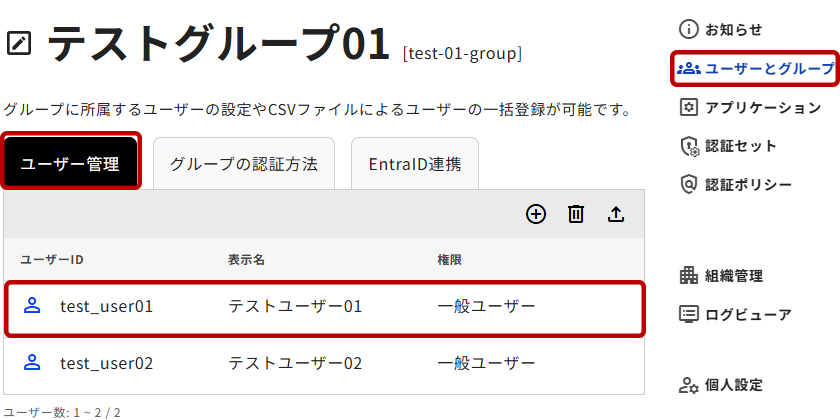Click the add user plus icon
The image size is (840, 420).
[x=536, y=214]
